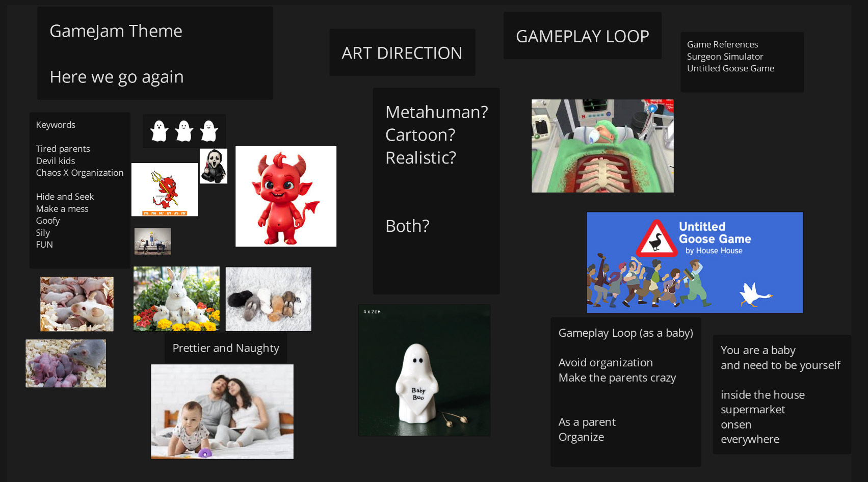Select the Game References text note

(x=742, y=62)
